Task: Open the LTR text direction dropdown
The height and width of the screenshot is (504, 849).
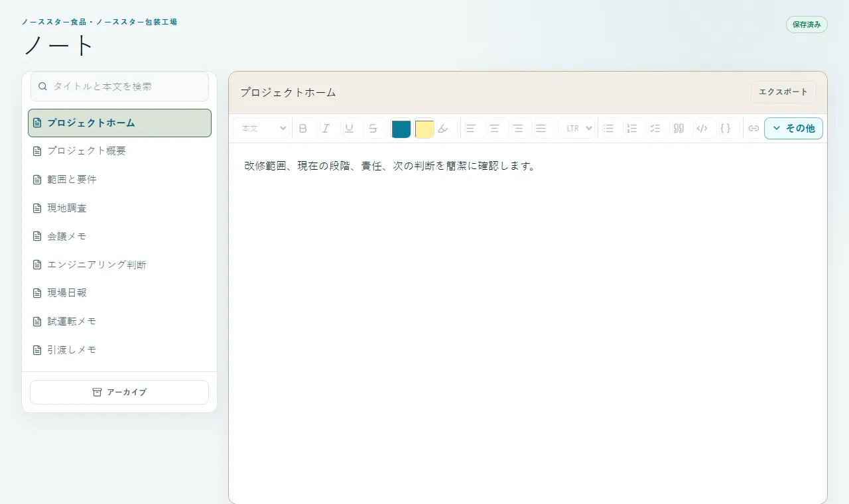Action: 576,129
